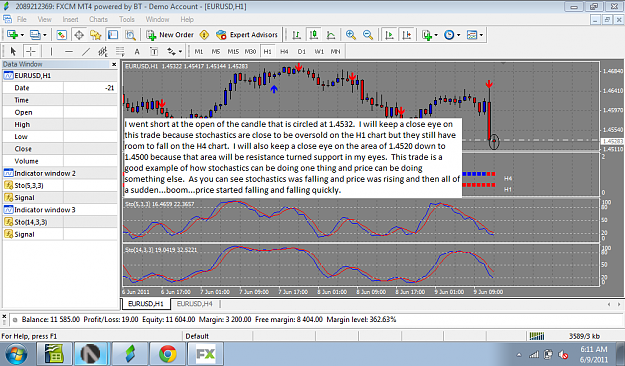This screenshot has width=625, height=366.
Task: Switch chart to M30 timeframe
Action: click(250, 51)
